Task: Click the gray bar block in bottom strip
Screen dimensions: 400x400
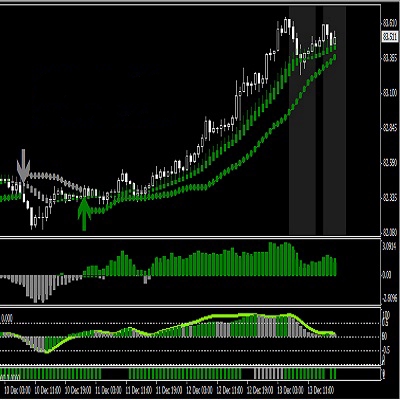Action: [x=269, y=373]
